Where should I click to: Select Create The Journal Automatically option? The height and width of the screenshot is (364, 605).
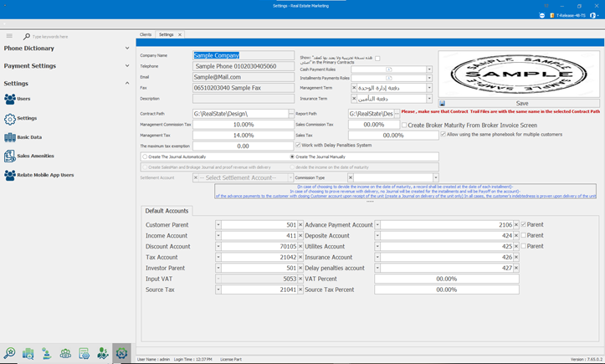pyautogui.click(x=145, y=156)
